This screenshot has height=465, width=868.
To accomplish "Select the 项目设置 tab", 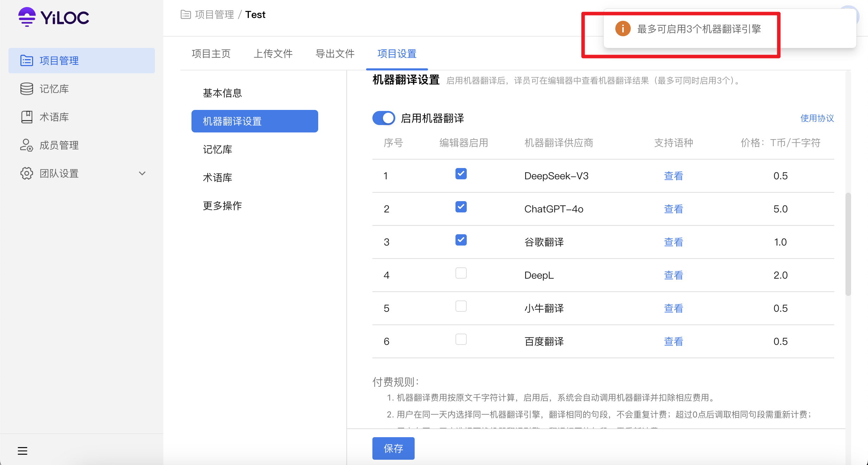I will [397, 54].
